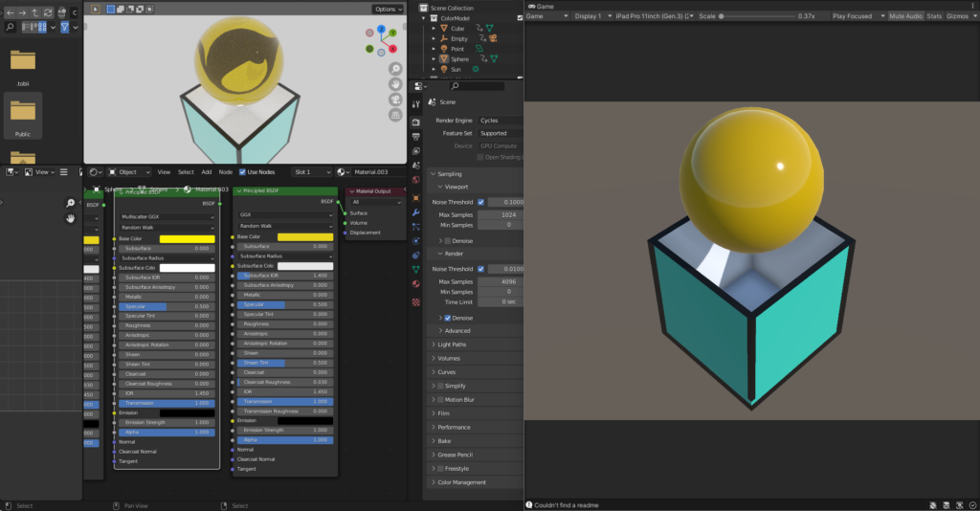This screenshot has width=980, height=511.
Task: Adjust the Game view Scale slider
Action: point(756,16)
